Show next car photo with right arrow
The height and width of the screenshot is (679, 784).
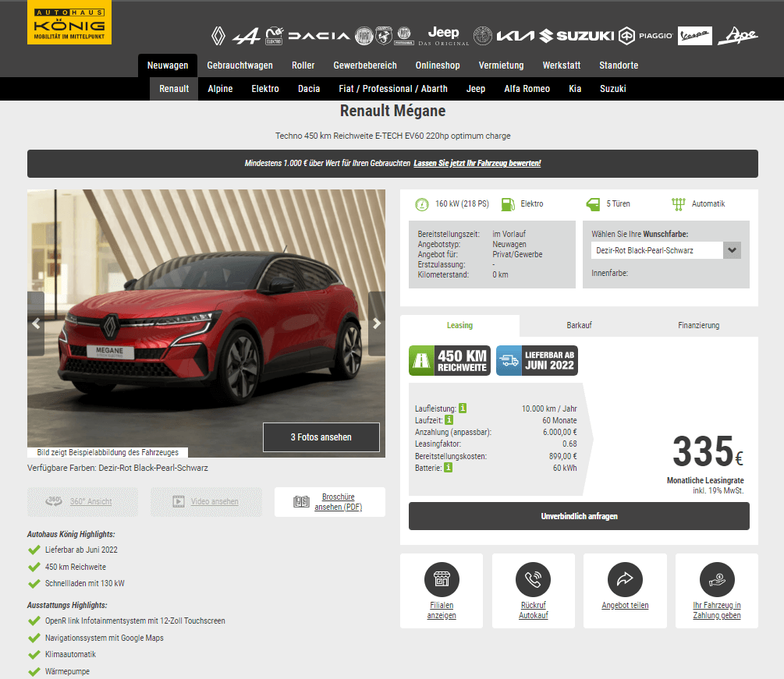tap(377, 324)
